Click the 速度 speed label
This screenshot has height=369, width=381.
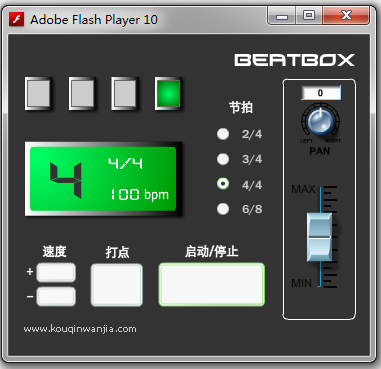54,251
